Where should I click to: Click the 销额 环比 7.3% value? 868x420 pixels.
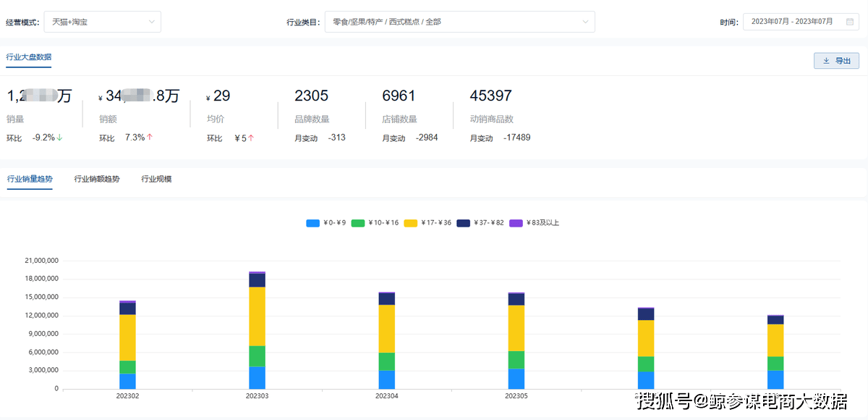click(135, 137)
